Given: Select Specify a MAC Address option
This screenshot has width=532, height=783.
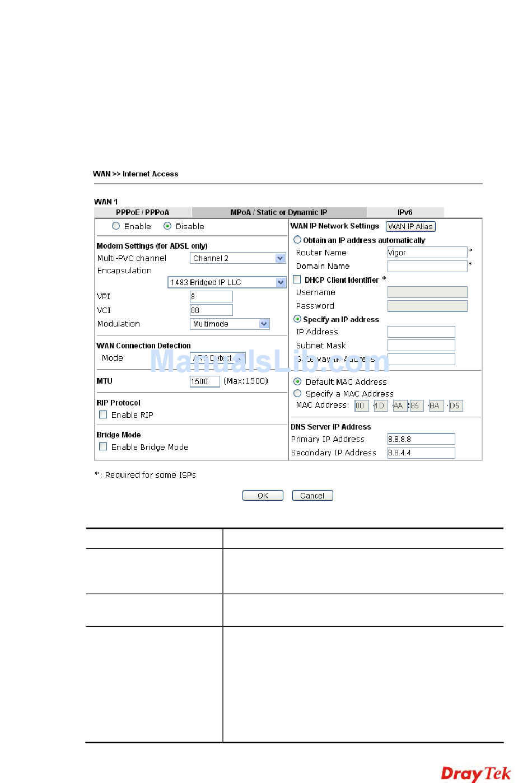Looking at the screenshot, I should click(x=297, y=394).
